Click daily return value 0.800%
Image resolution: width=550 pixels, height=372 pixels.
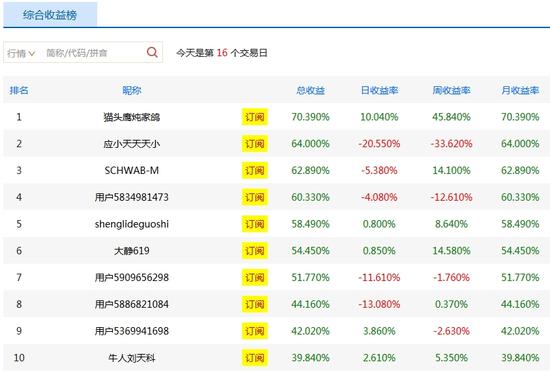click(379, 224)
